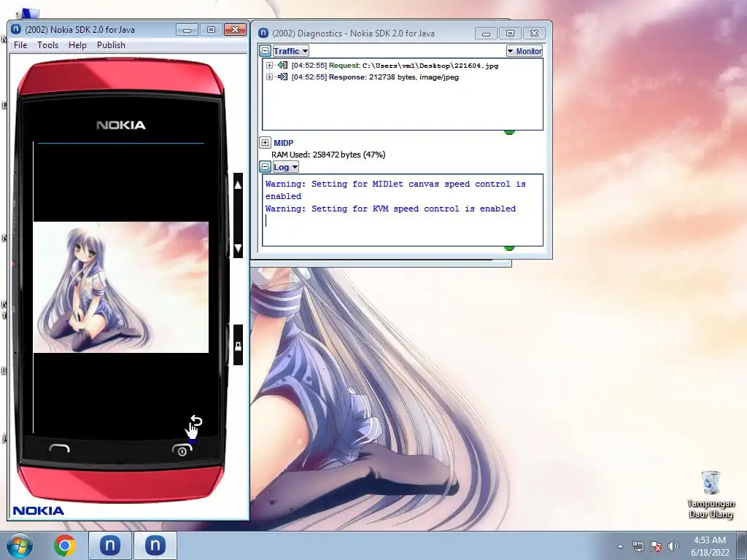The image size is (747, 560).
Task: Switch to second Nokia SDK taskbar button
Action: click(x=155, y=545)
